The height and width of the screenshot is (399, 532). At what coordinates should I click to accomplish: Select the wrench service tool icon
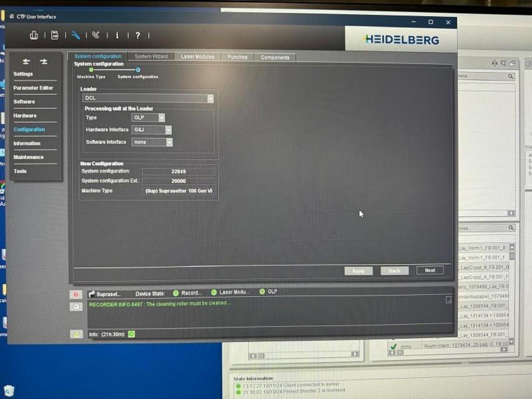[75, 35]
